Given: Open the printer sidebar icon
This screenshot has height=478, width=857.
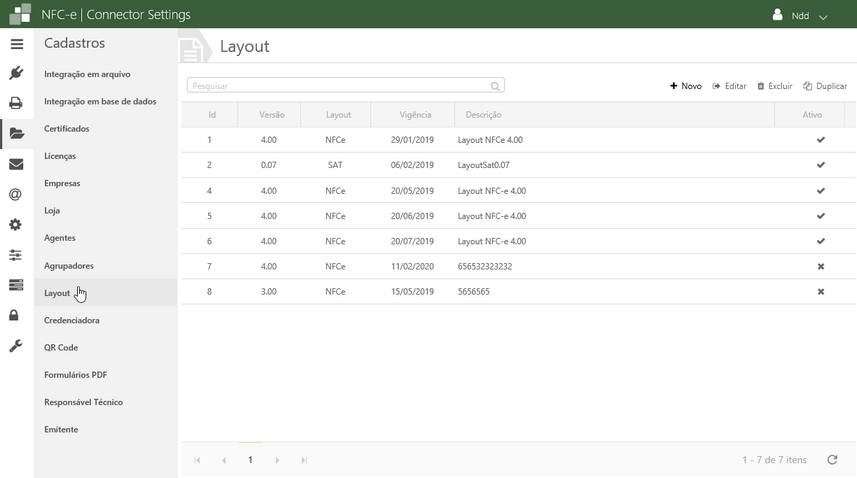Looking at the screenshot, I should [16, 103].
